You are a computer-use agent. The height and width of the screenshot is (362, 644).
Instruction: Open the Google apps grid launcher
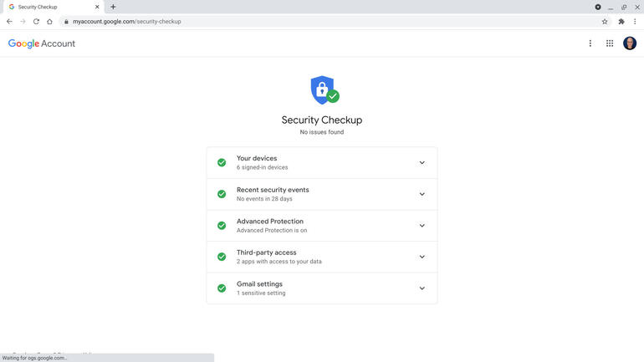coord(610,43)
